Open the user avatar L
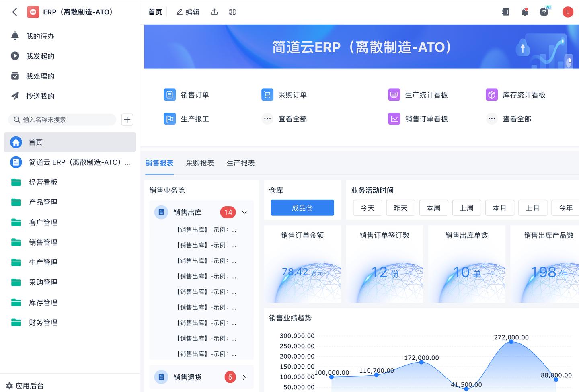Screen dimensions: 579x392 [567, 12]
